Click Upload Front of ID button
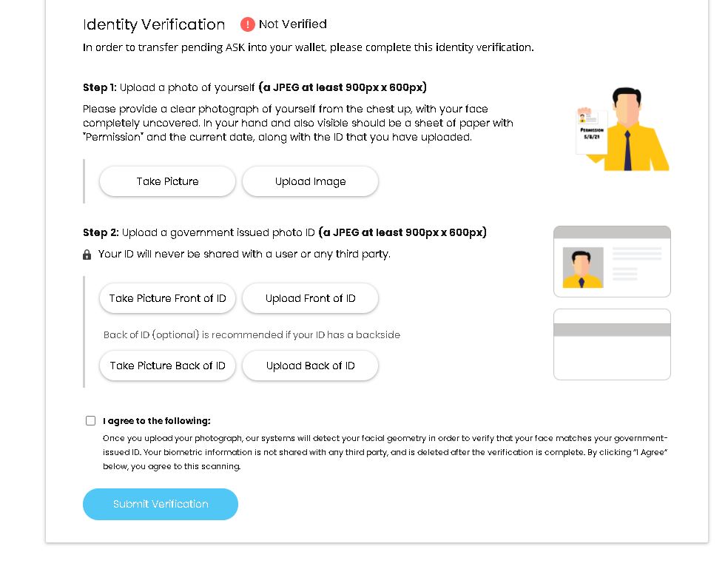 point(310,298)
